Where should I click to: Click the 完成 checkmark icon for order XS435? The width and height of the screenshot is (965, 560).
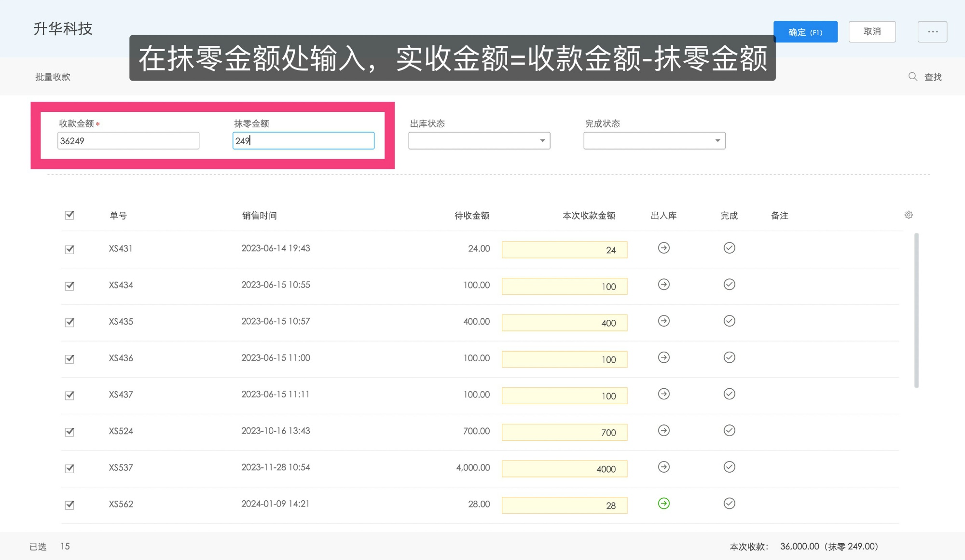[x=729, y=321]
